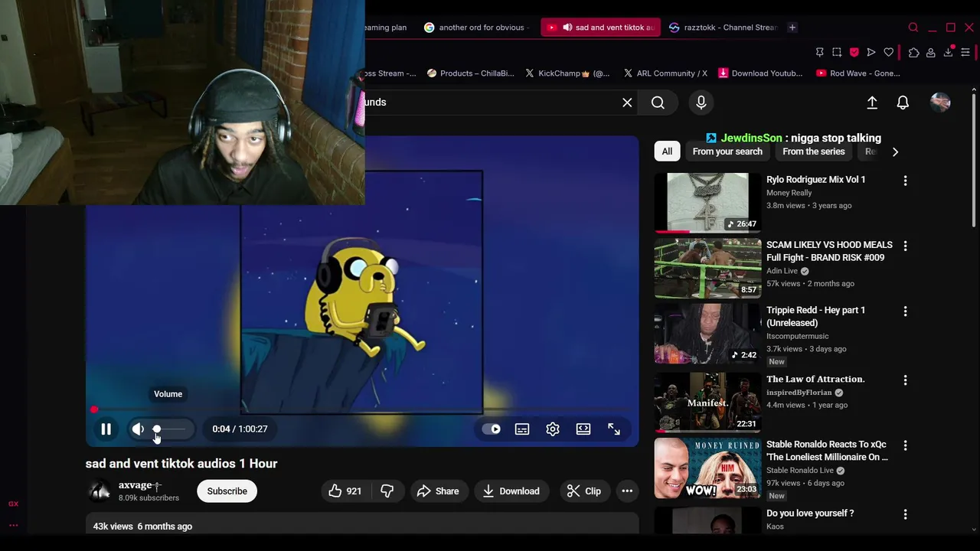Select the sad and vent tiktok tab

point(601,28)
